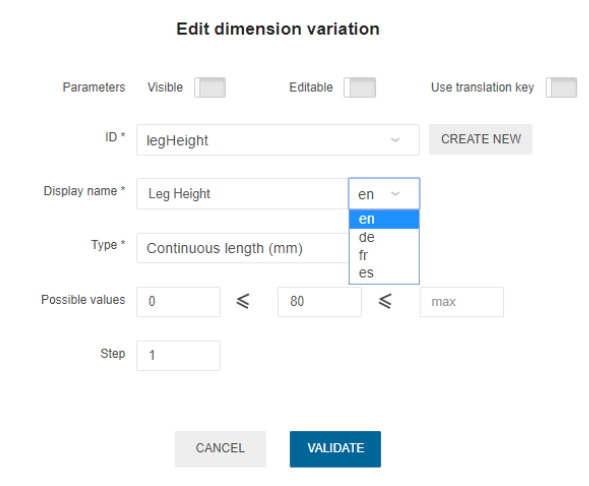Click the minimum value field showing 0
Image resolution: width=589 pixels, height=486 pixels.
178,302
